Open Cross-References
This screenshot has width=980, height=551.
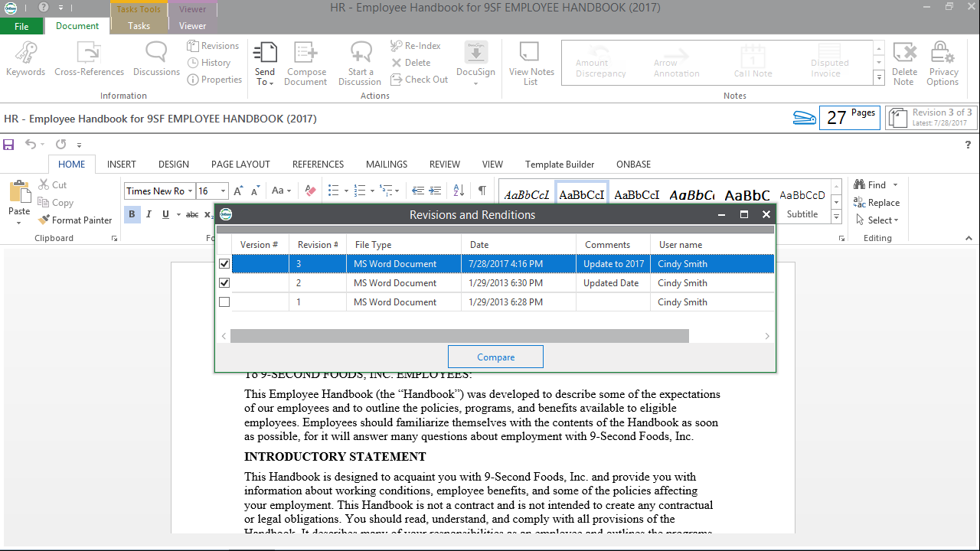coord(89,59)
